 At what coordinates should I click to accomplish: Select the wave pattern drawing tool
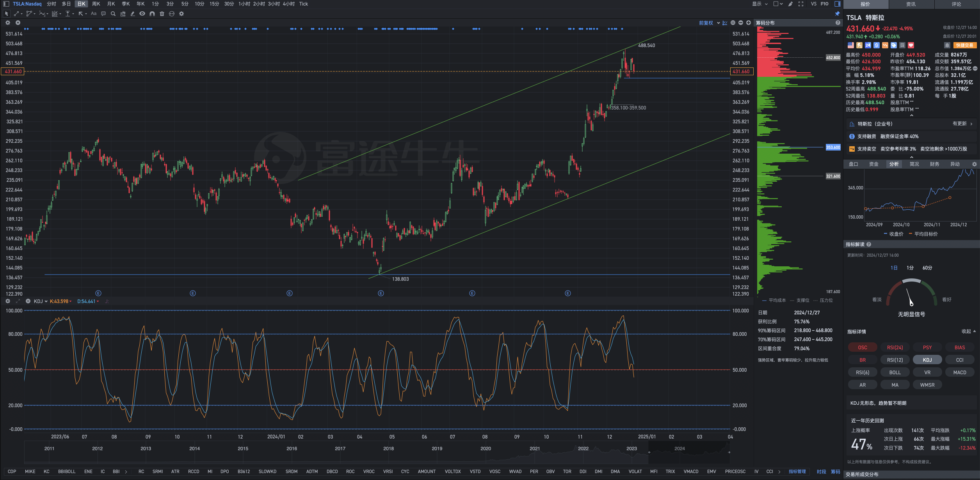(x=42, y=14)
